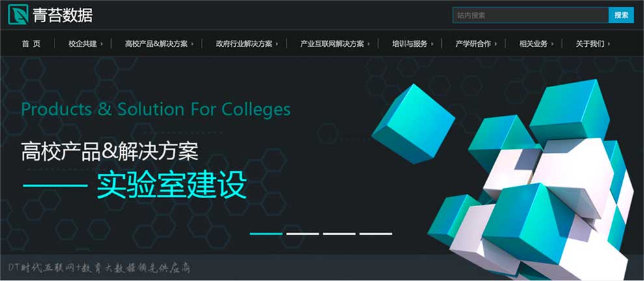Click the 搜索 search button
This screenshot has width=644, height=281.
[621, 15]
